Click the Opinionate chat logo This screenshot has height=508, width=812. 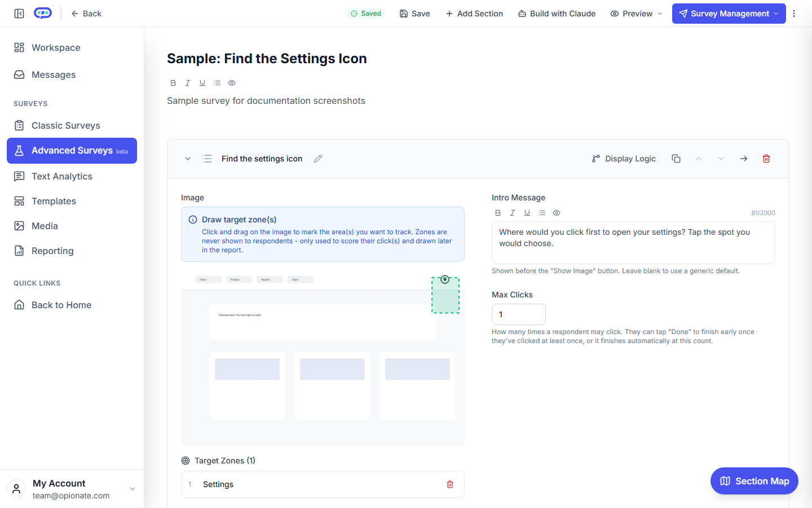[43, 13]
